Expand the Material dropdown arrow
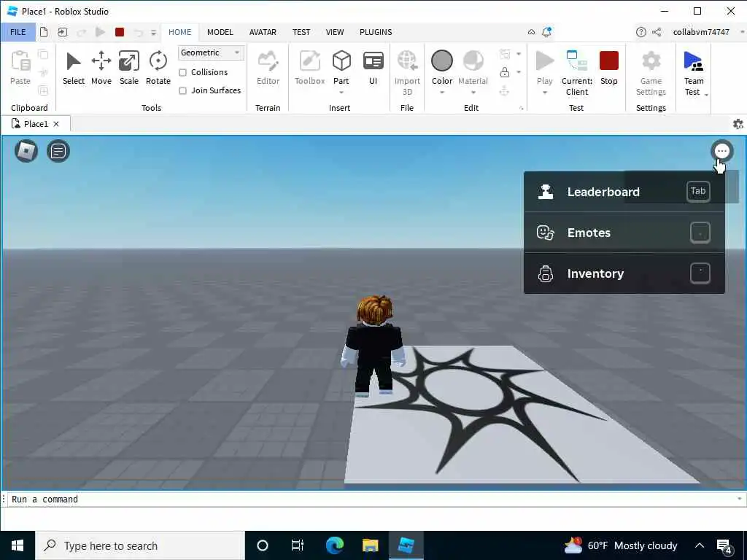The width and height of the screenshot is (747, 560). click(473, 93)
